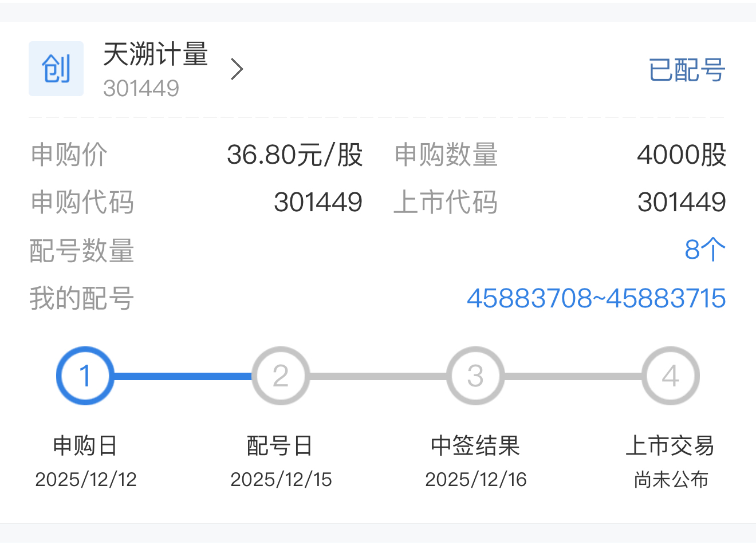Click step 1 circle for 申购日
The height and width of the screenshot is (553, 756).
pos(85,376)
